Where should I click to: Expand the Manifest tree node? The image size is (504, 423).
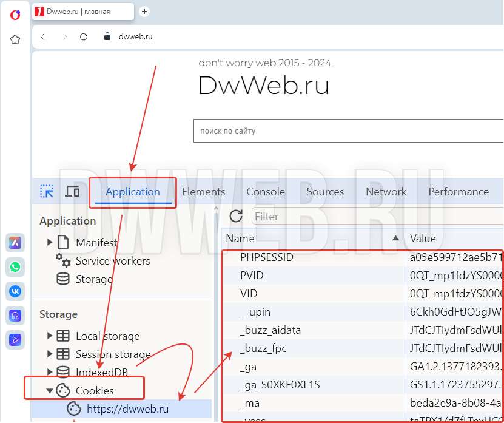pyautogui.click(x=50, y=242)
